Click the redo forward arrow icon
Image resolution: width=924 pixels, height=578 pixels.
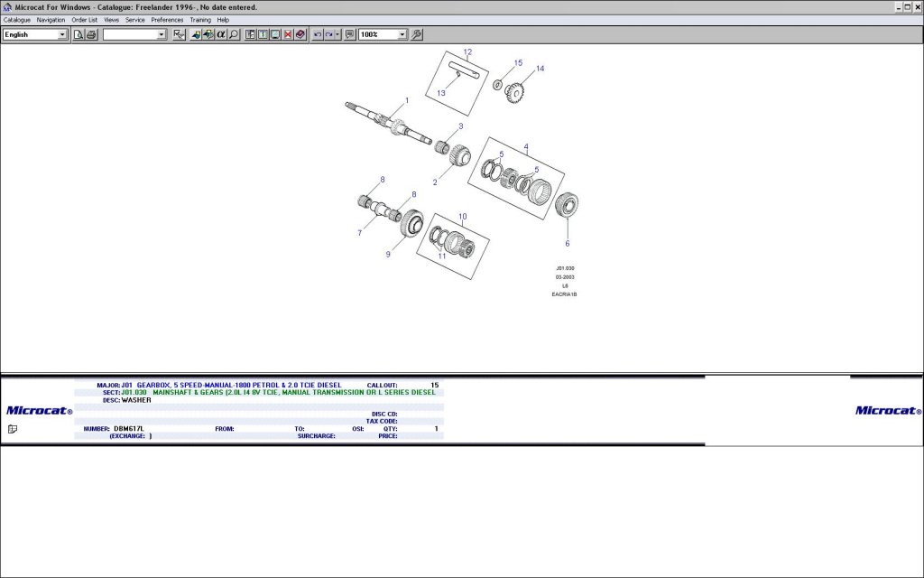pos(329,35)
